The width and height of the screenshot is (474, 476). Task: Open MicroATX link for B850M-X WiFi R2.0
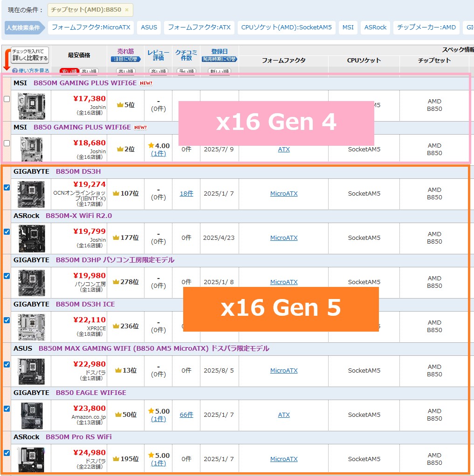pyautogui.click(x=284, y=238)
